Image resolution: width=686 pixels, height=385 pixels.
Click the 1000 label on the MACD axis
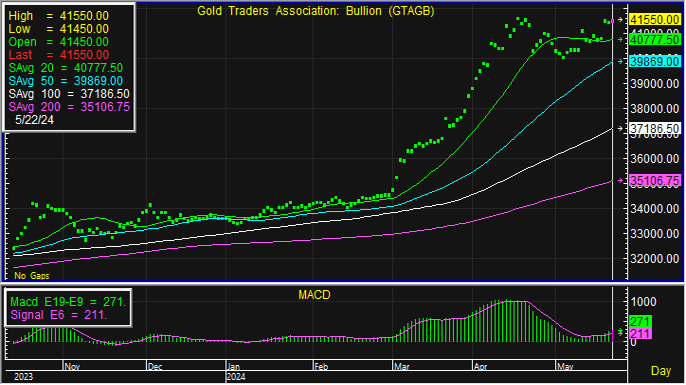coord(643,302)
